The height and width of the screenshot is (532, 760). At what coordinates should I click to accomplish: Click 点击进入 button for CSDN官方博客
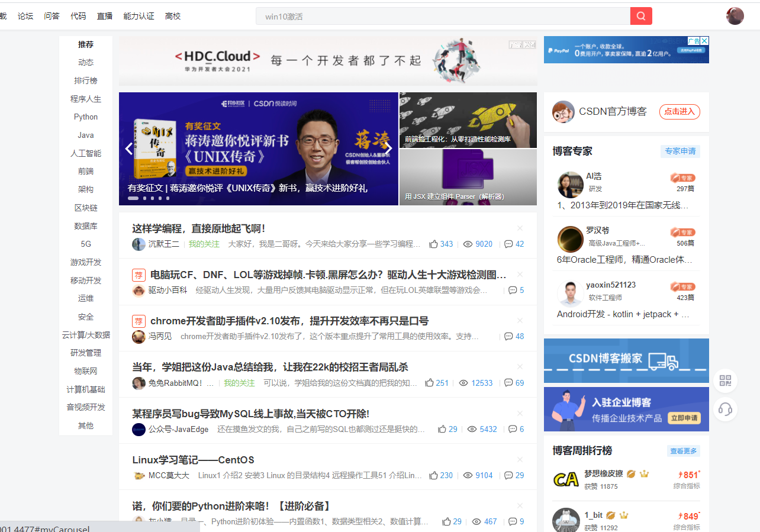[x=680, y=111]
